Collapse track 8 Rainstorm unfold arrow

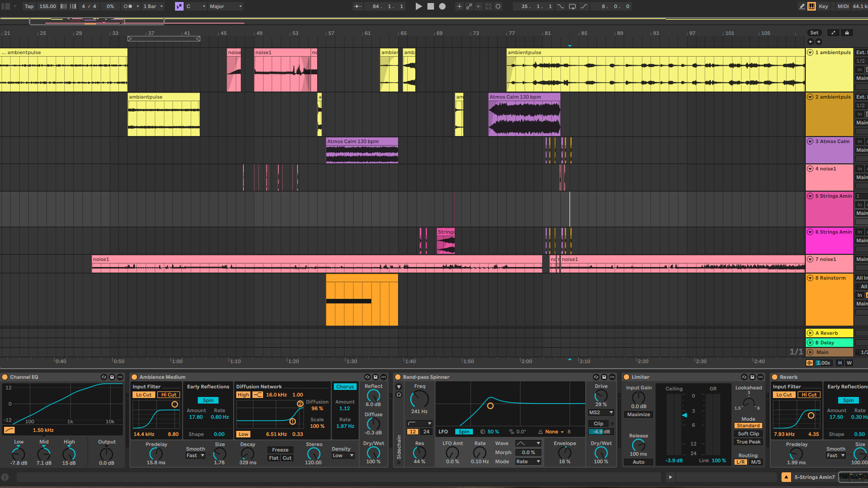point(810,278)
